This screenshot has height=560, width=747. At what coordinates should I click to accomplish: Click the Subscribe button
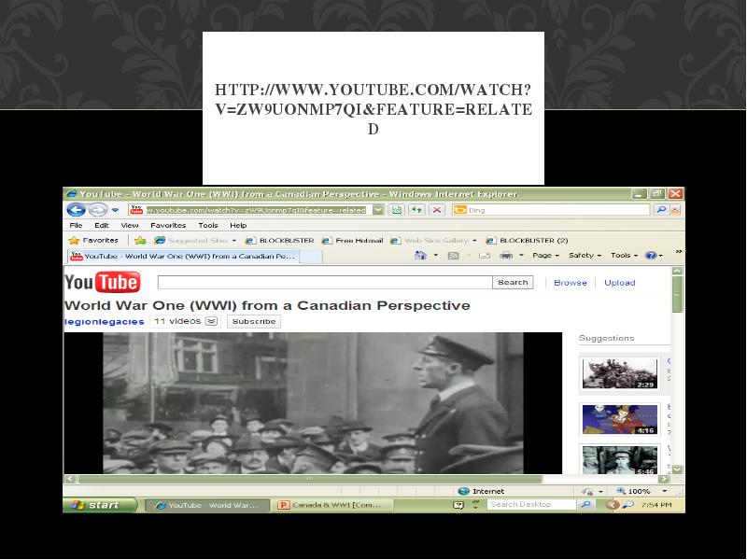pyautogui.click(x=254, y=321)
